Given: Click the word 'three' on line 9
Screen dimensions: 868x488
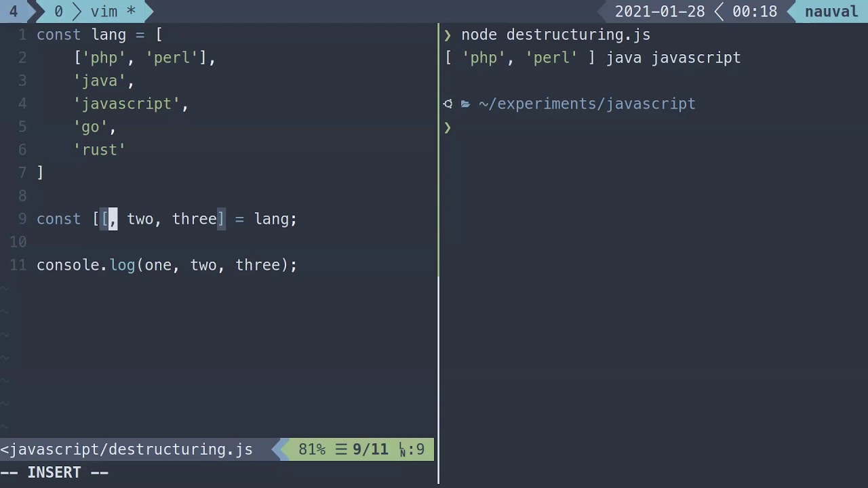Looking at the screenshot, I should (195, 219).
